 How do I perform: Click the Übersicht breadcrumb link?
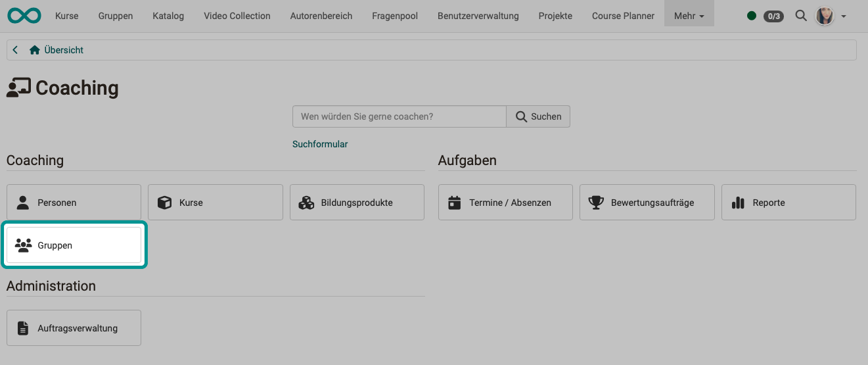[63, 50]
